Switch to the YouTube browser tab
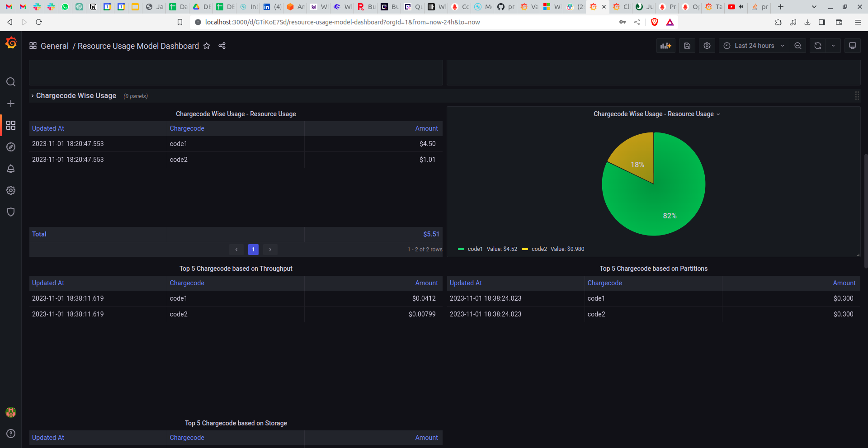868x448 pixels. [736, 7]
